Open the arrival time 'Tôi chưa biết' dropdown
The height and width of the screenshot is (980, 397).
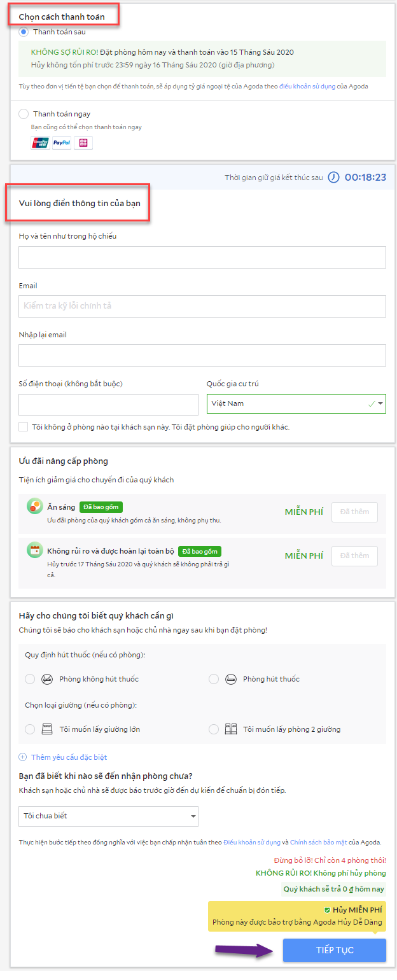click(108, 816)
